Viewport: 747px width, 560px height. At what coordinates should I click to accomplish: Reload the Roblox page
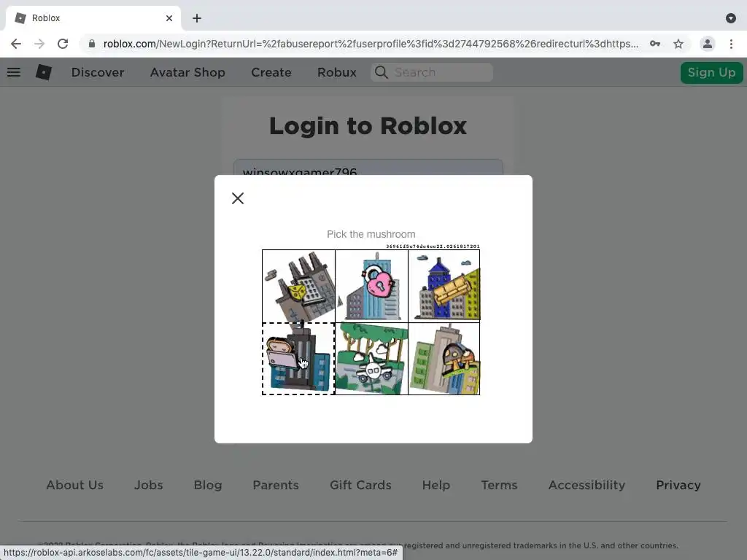63,44
